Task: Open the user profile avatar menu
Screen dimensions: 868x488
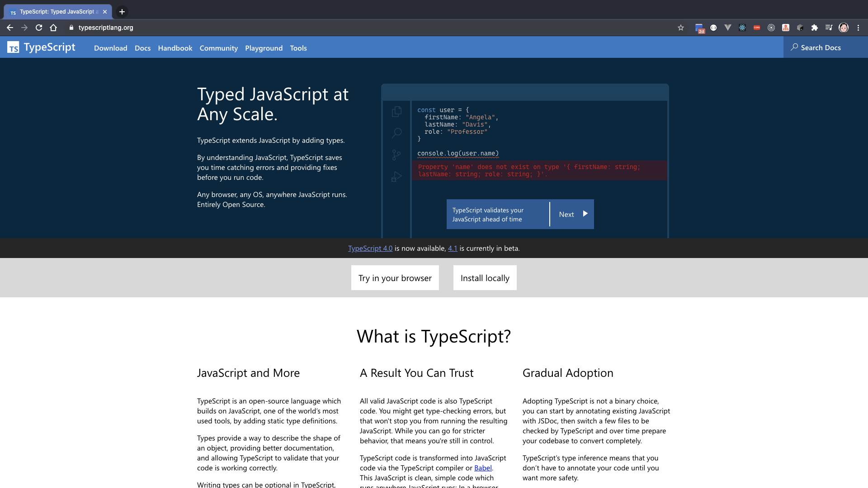Action: (x=844, y=28)
